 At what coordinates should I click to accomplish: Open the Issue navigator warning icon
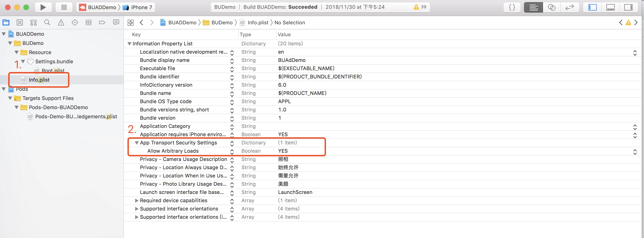coord(61,23)
